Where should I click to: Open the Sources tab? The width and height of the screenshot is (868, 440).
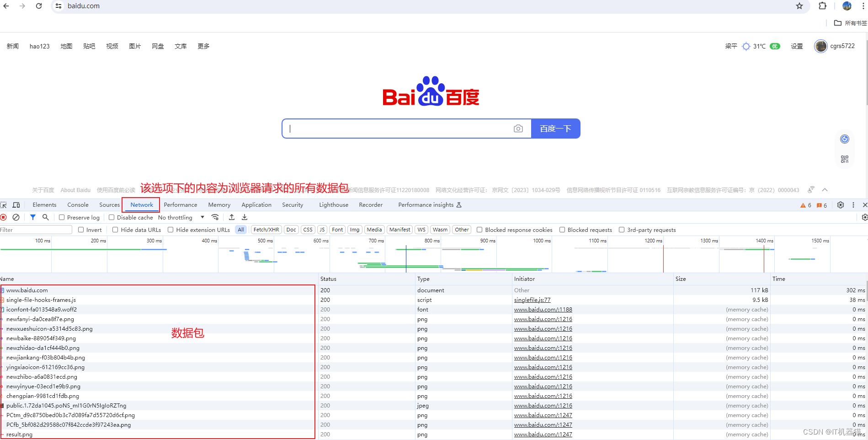coord(109,205)
